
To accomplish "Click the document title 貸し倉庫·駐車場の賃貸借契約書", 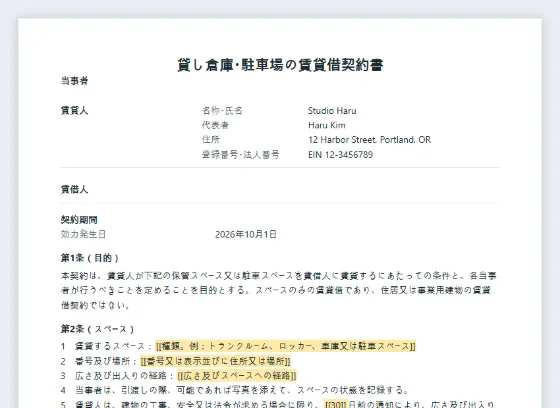I will (280, 65).
